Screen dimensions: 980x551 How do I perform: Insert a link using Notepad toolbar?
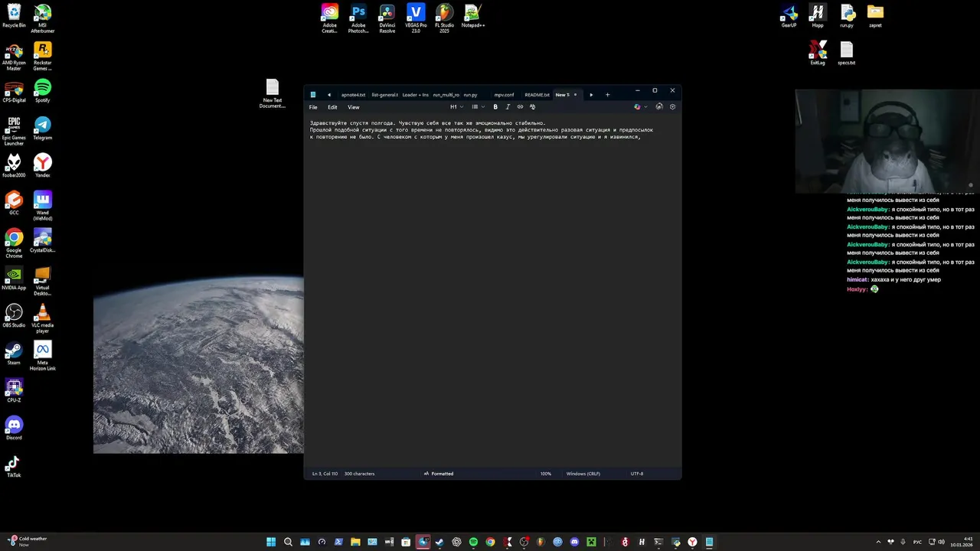coord(520,107)
